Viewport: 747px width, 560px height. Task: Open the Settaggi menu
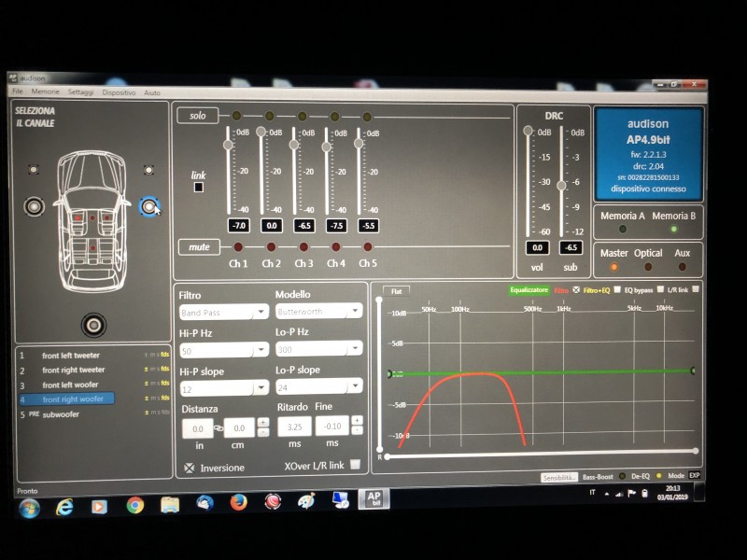pyautogui.click(x=80, y=91)
